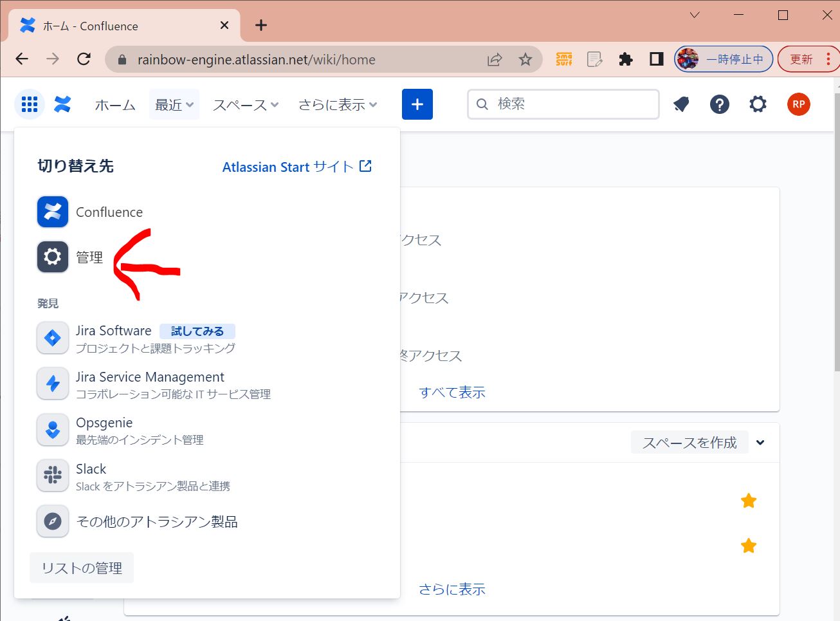Expand the スペース dropdown menu
840x621 pixels.
pyautogui.click(x=246, y=105)
